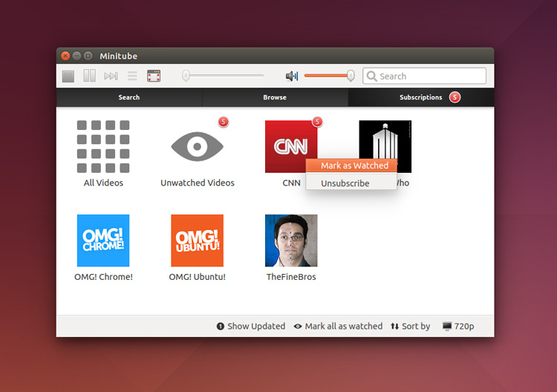557x392 pixels.
Task: Open the related videos list icon
Action: pyautogui.click(x=132, y=76)
